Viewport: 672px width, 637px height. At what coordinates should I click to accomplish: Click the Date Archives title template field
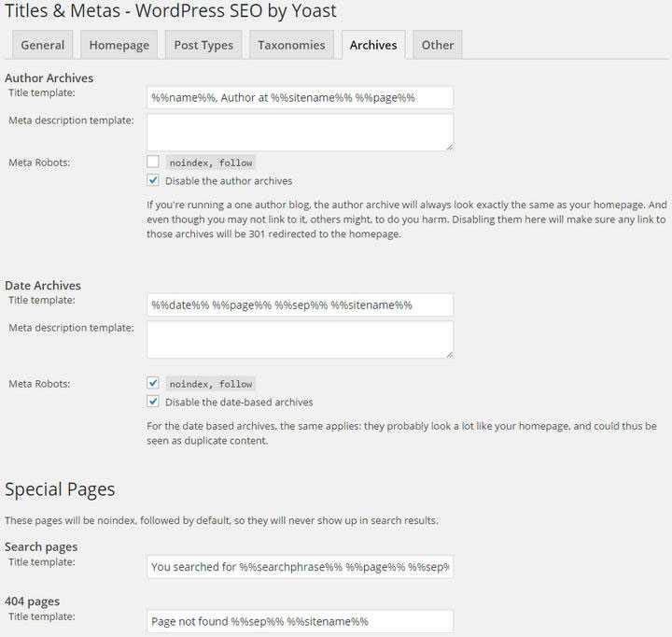coord(300,304)
